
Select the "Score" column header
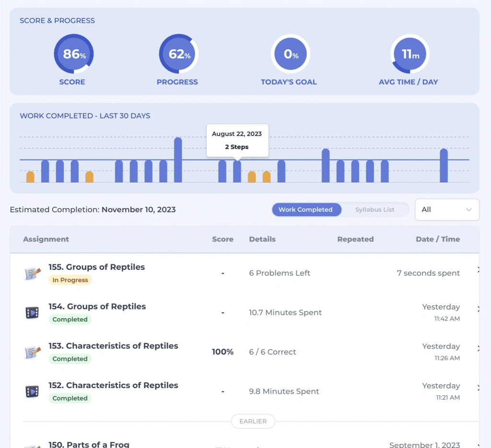coord(222,239)
